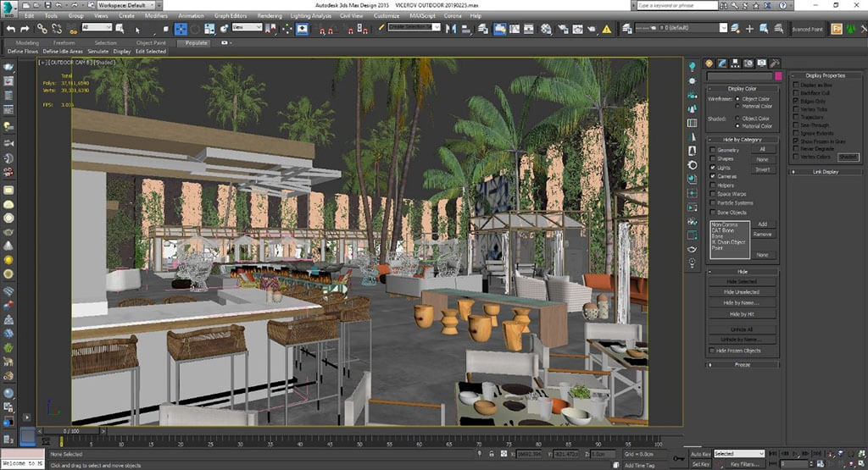Screen dimensions: 868x470
Task: Switch to the Object Paint ribbon tab
Action: 151,42
